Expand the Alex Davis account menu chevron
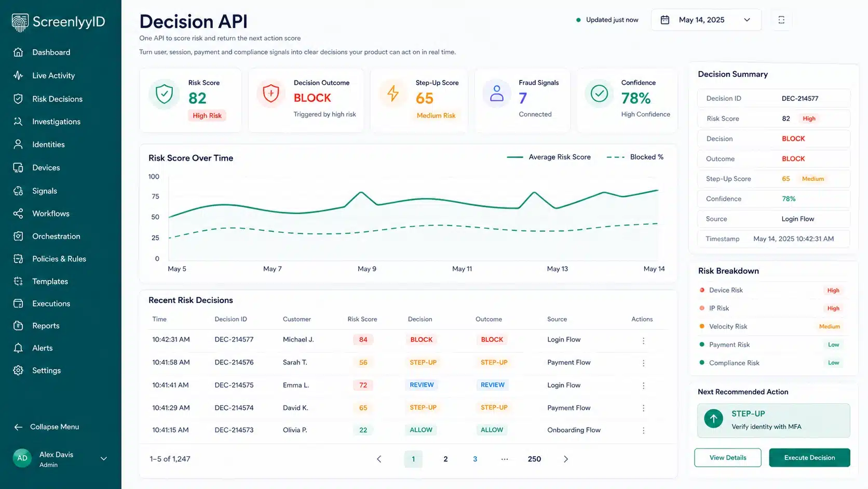The width and height of the screenshot is (868, 489). pos(104,458)
